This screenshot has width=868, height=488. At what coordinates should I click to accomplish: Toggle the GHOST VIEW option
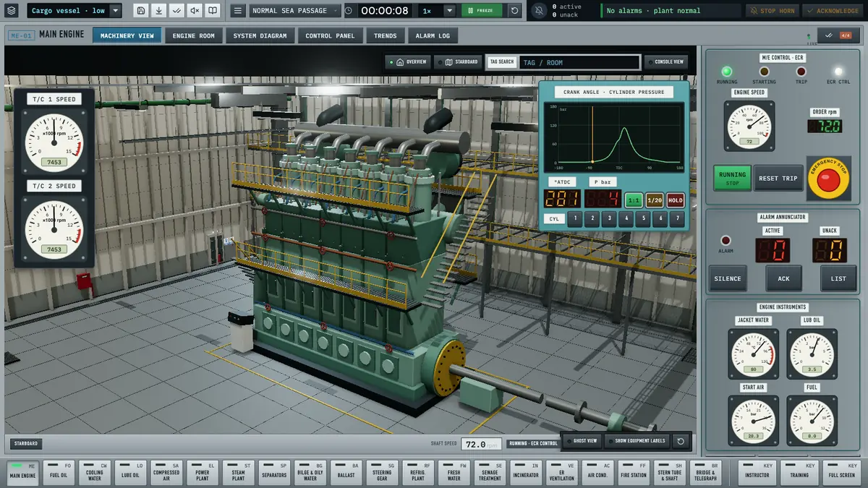pos(582,440)
